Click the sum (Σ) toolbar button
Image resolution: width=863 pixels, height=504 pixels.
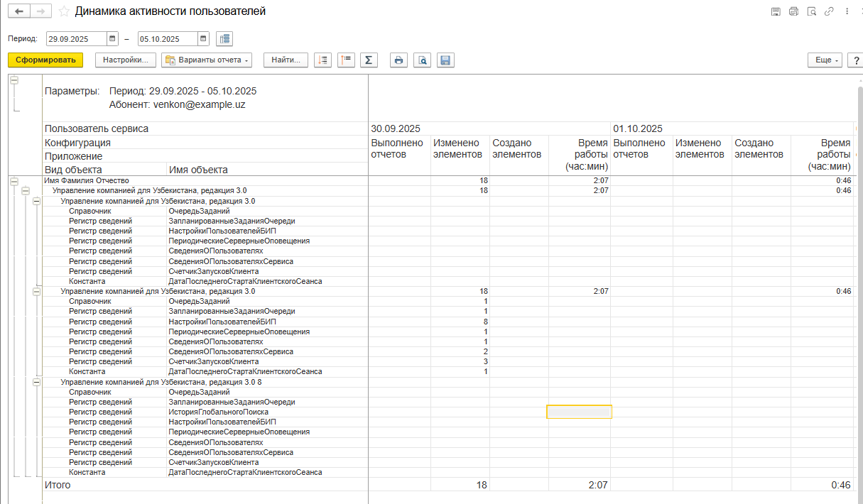368,60
